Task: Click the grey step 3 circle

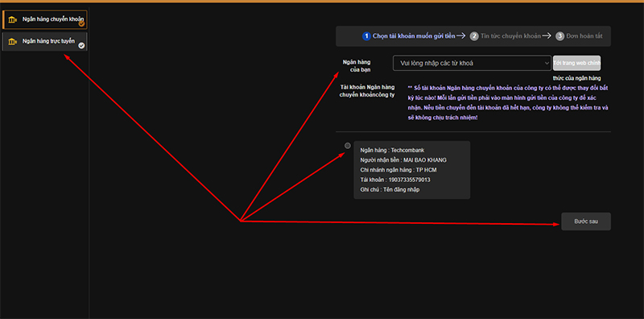Action: pos(560,36)
